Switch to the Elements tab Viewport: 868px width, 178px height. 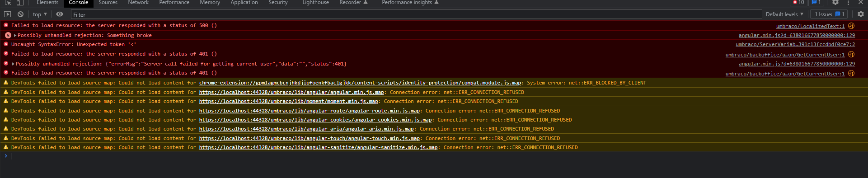click(x=47, y=3)
